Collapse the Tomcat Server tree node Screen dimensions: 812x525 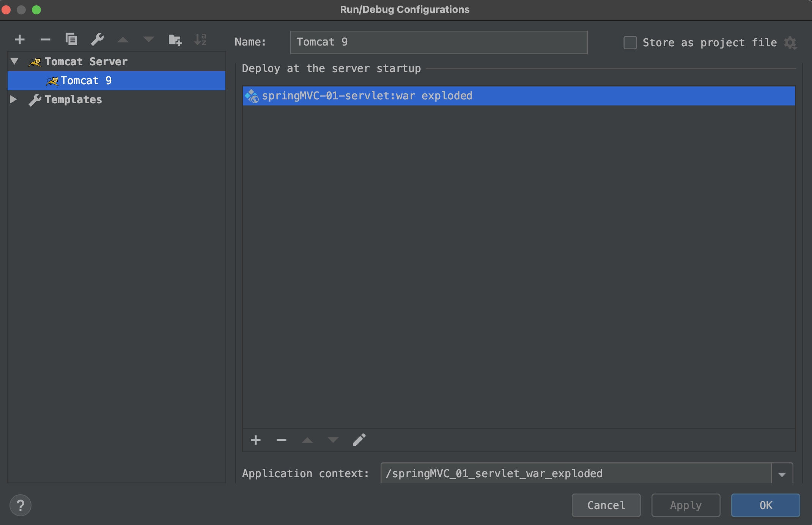(14, 61)
